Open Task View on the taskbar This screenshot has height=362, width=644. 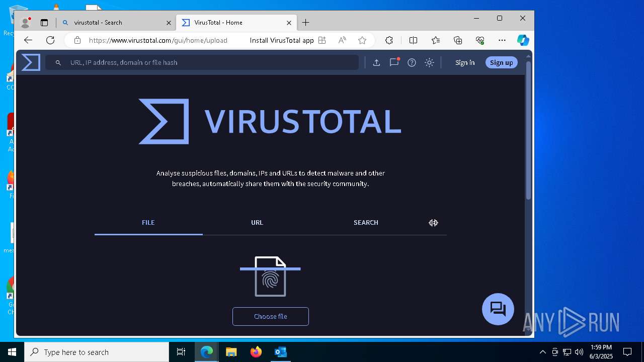(x=181, y=352)
